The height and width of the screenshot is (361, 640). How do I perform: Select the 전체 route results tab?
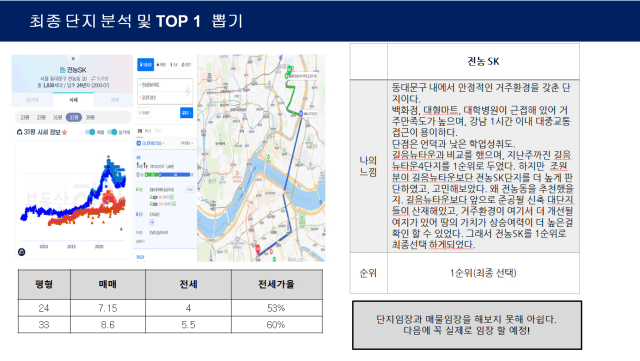(140, 131)
